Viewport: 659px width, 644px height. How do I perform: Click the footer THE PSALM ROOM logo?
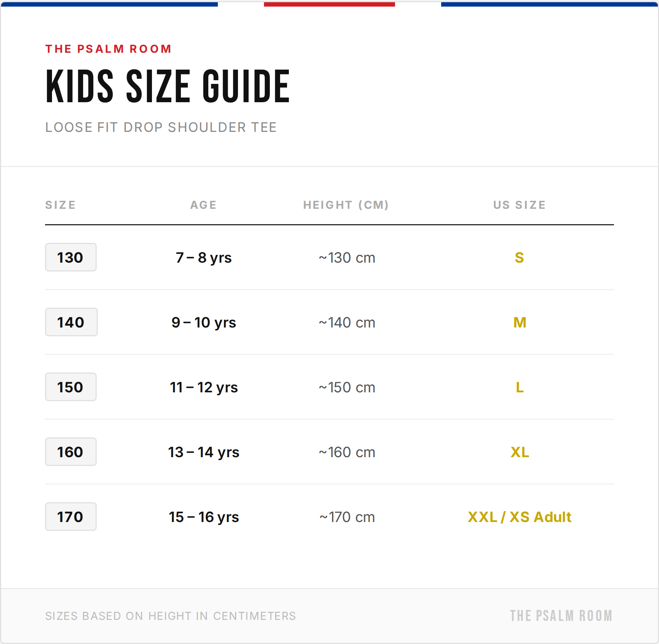click(x=561, y=616)
